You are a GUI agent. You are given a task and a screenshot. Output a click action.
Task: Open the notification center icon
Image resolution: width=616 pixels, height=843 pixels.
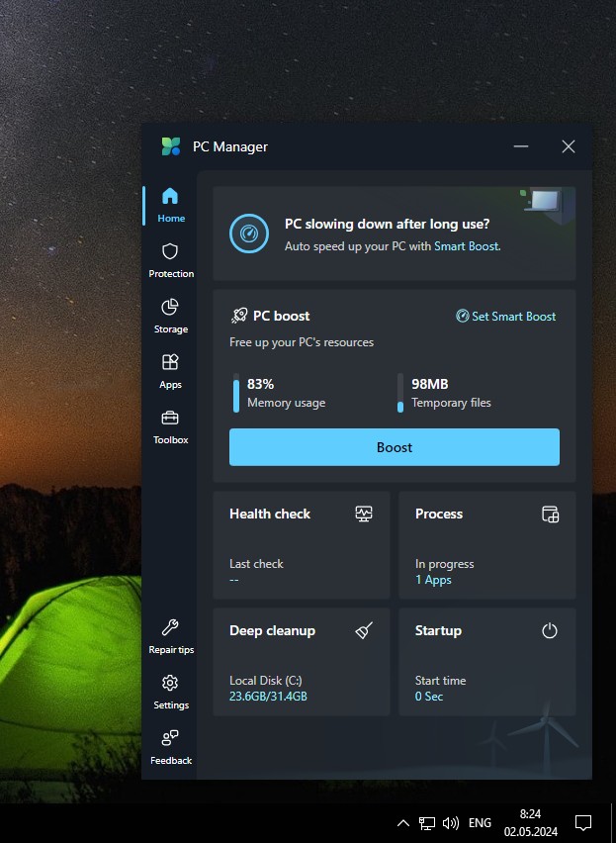(x=583, y=822)
